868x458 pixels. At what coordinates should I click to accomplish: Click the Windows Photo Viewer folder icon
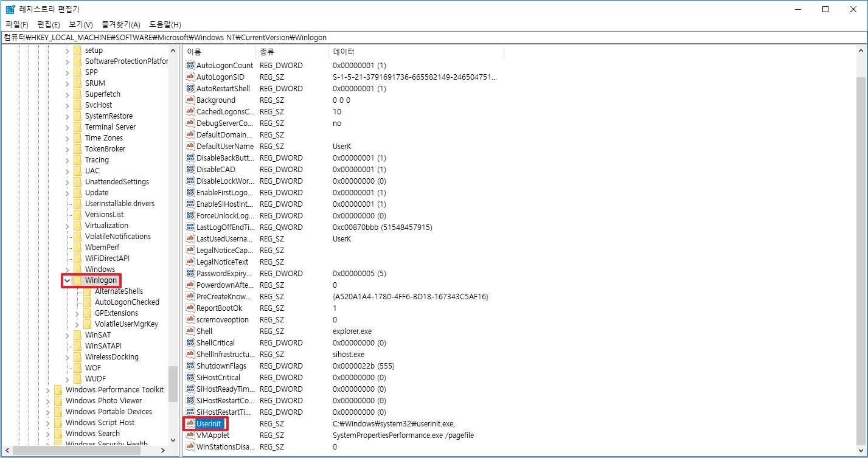(58, 400)
